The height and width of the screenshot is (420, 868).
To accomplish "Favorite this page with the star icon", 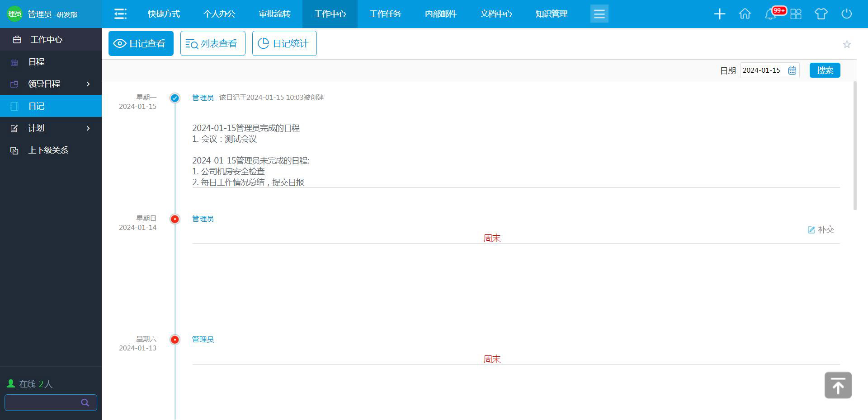I will pos(847,44).
